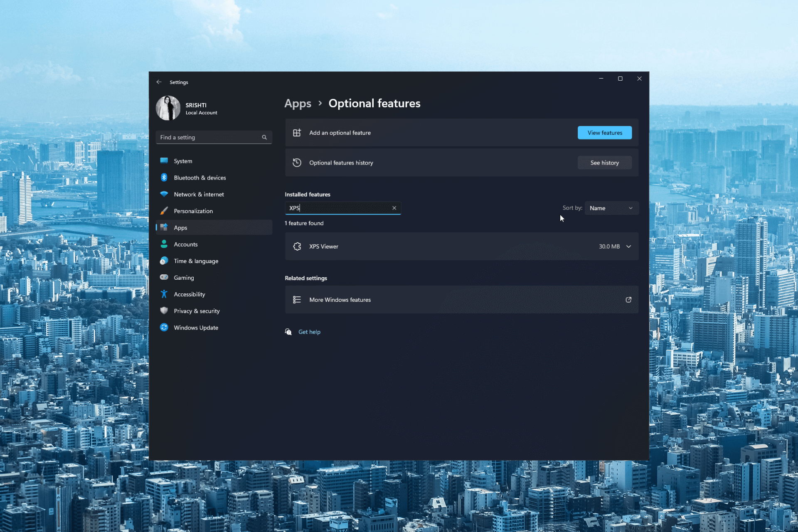Click the back arrow in Settings
798x532 pixels.
coord(159,82)
